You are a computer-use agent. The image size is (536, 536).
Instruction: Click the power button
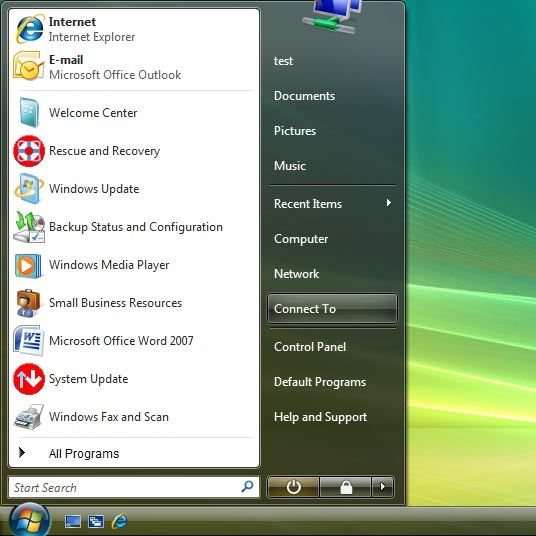click(293, 487)
